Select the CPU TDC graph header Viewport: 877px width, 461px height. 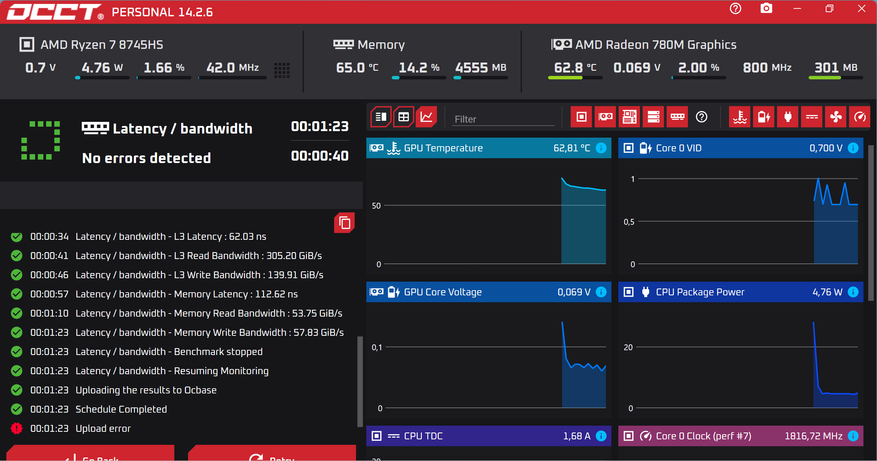tap(489, 436)
